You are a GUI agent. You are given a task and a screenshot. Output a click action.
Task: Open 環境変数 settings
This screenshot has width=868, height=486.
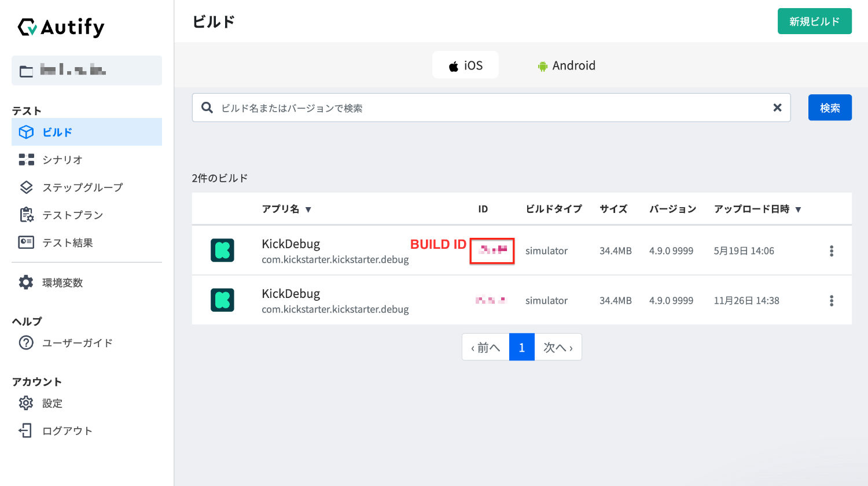click(x=62, y=283)
